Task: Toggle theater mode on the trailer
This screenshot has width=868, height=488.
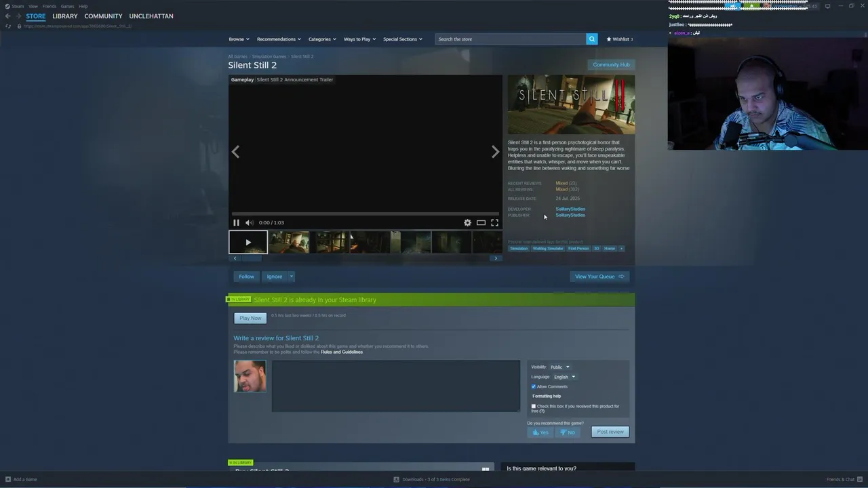Action: (x=481, y=222)
